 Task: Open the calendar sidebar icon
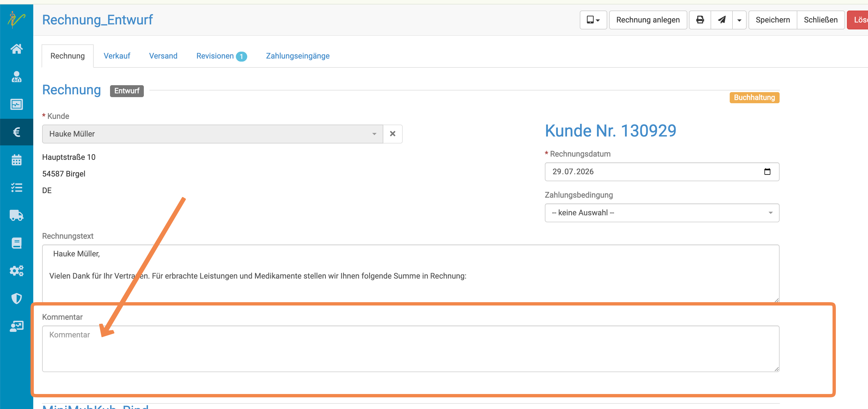(17, 160)
